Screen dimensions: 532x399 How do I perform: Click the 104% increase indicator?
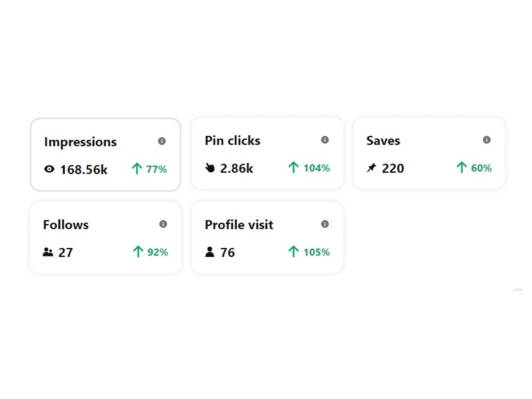coord(309,168)
